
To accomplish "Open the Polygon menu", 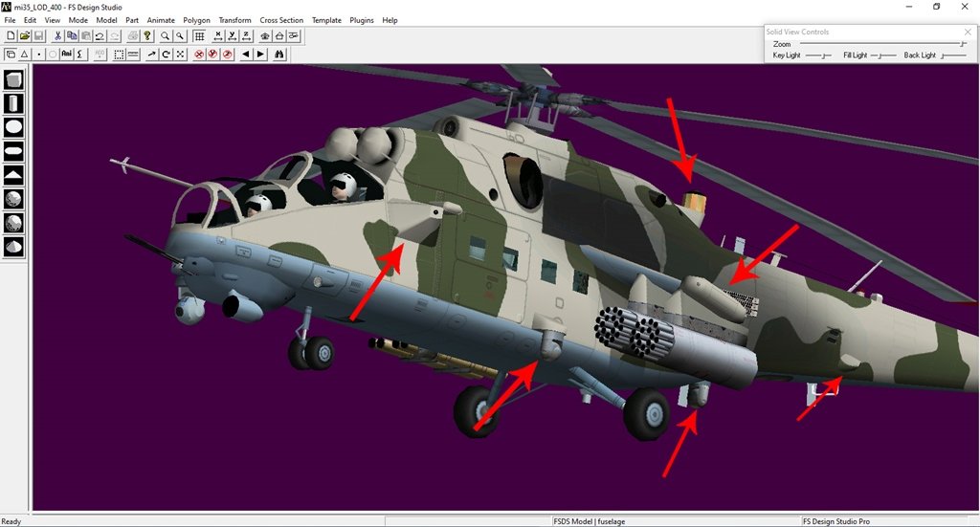I will [x=196, y=20].
